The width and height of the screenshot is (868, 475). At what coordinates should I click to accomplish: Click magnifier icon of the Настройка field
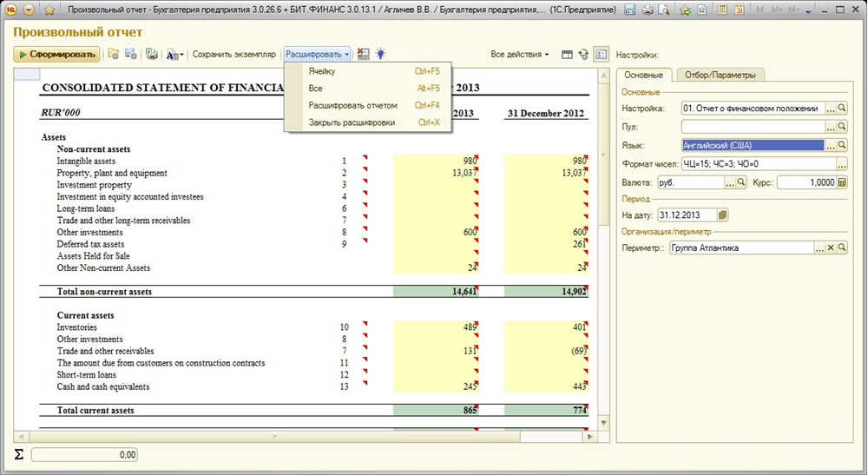[x=842, y=109]
